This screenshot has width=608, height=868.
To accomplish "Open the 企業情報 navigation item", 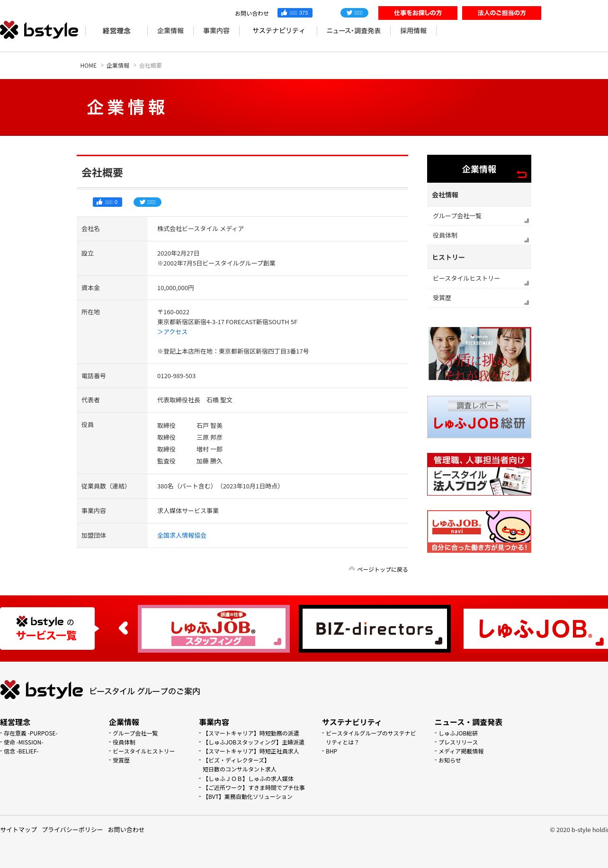I will (170, 31).
